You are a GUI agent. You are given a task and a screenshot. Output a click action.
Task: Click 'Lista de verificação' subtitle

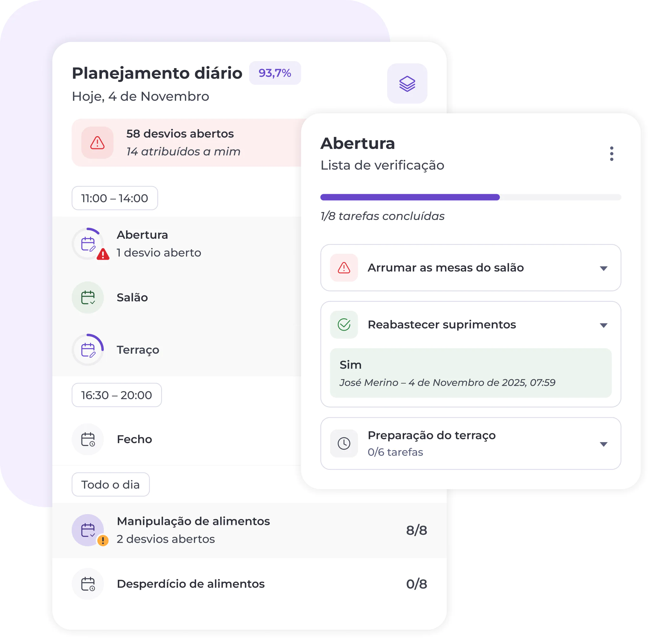click(382, 166)
